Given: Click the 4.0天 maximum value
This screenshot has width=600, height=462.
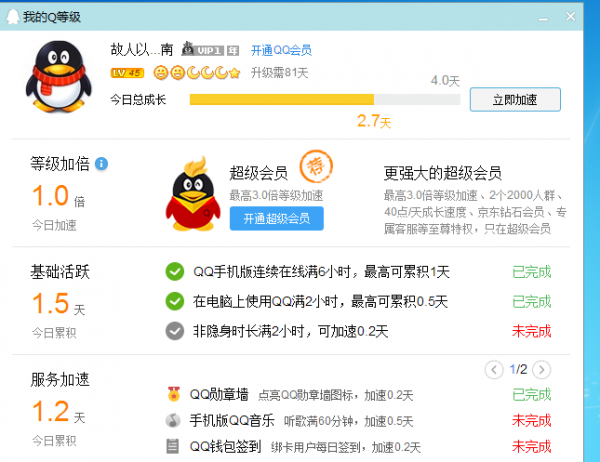Looking at the screenshot, I should pyautogui.click(x=445, y=81).
